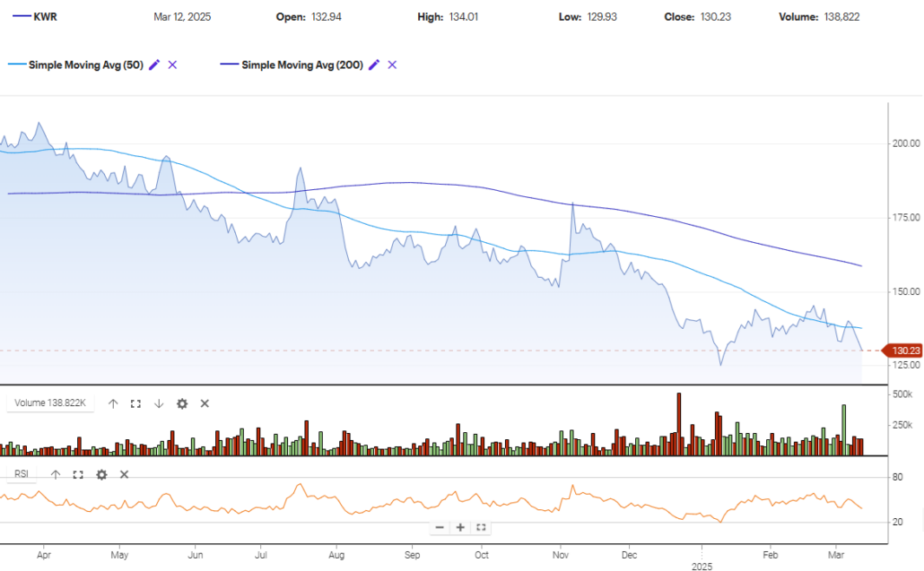Reset chart zoom with fullscreen icon
924x571 pixels.
pyautogui.click(x=481, y=527)
